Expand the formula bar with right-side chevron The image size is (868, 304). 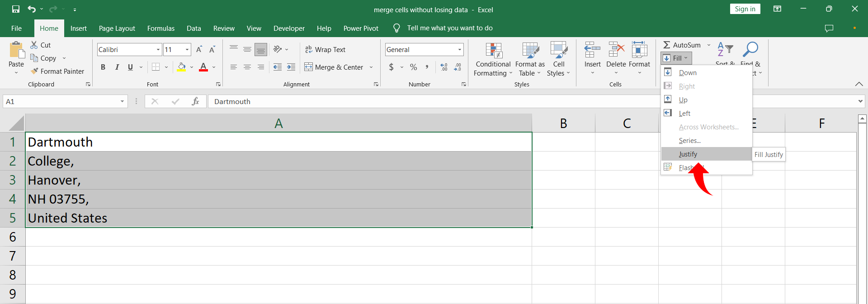click(x=860, y=101)
